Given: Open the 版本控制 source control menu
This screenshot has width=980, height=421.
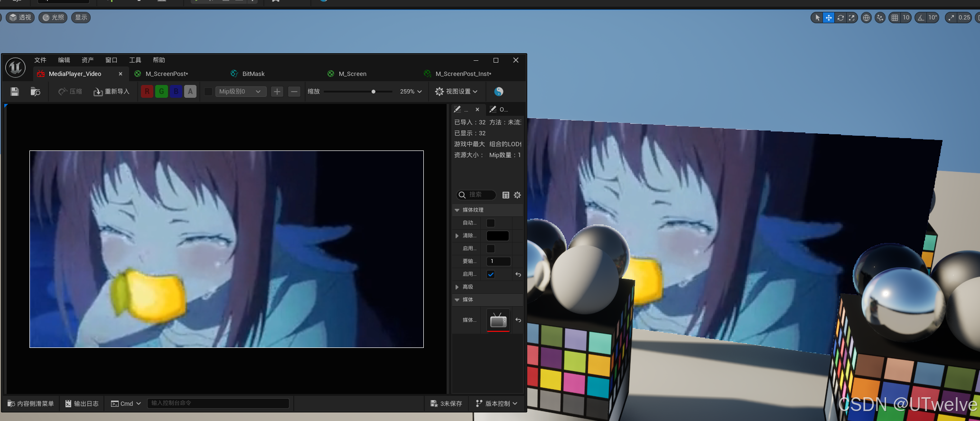Looking at the screenshot, I should pyautogui.click(x=496, y=403).
